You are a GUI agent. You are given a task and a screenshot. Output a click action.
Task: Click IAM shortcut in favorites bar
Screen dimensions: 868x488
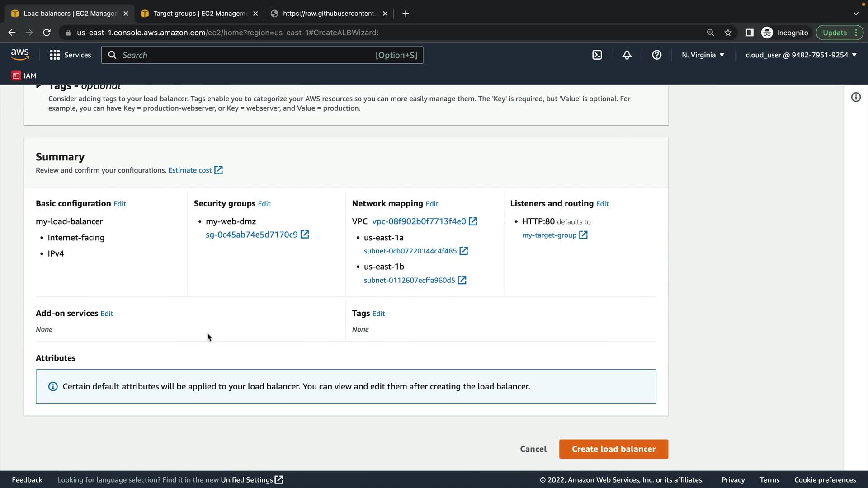[x=24, y=75]
